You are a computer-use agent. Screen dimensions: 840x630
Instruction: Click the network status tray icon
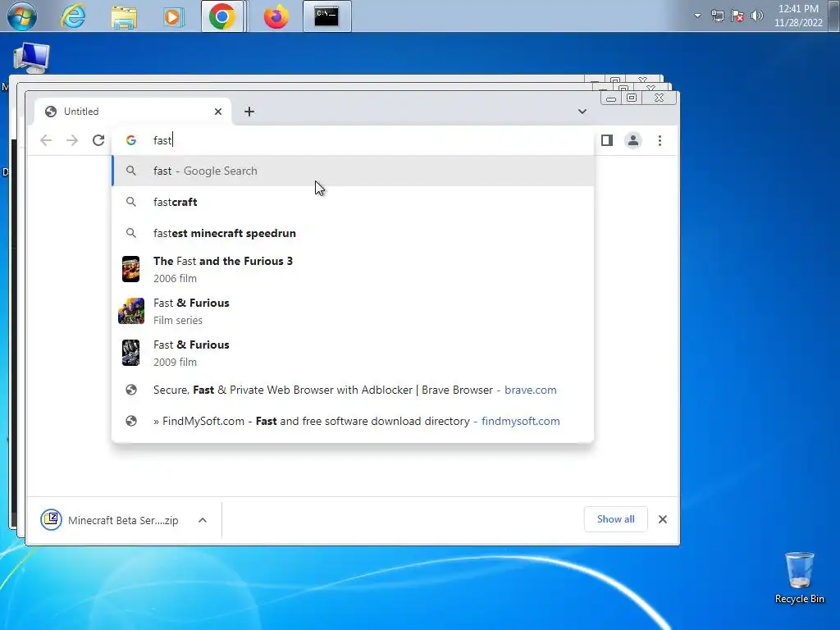(717, 16)
